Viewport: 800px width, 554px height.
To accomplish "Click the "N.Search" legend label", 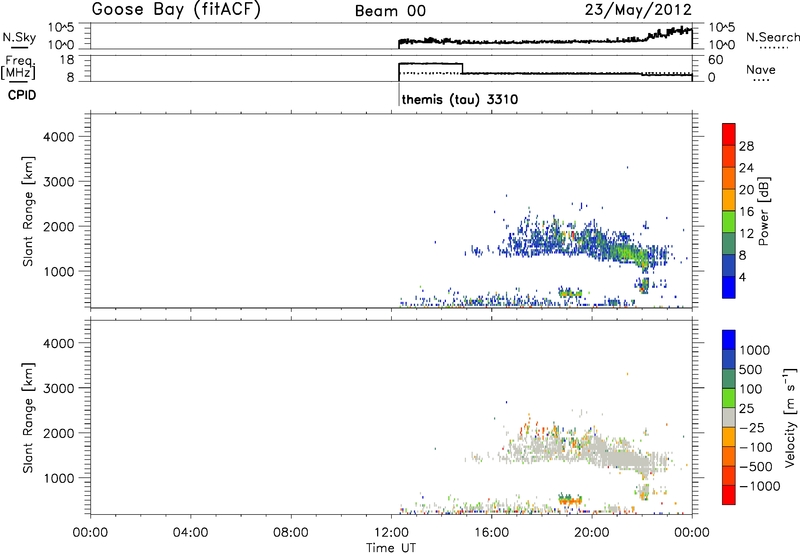I will 772,37.
